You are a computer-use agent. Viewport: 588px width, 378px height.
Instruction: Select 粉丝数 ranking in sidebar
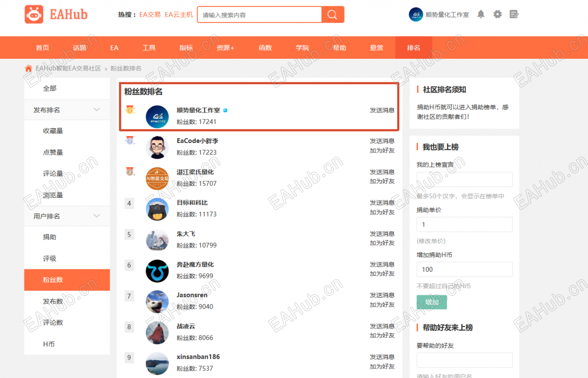pos(67,280)
